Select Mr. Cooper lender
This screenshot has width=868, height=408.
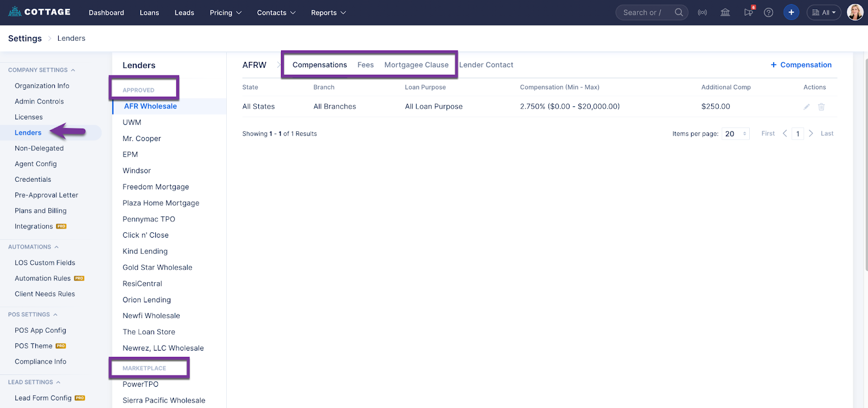click(x=142, y=139)
